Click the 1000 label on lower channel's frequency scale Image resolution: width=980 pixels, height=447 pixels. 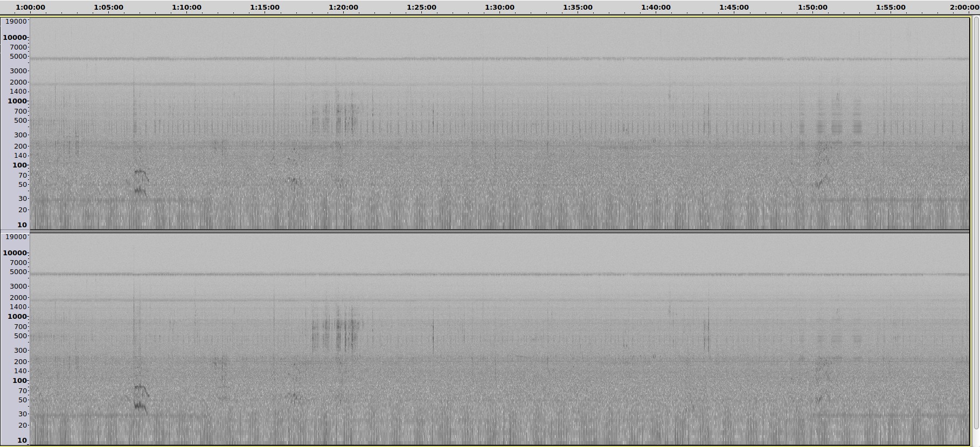pos(17,317)
